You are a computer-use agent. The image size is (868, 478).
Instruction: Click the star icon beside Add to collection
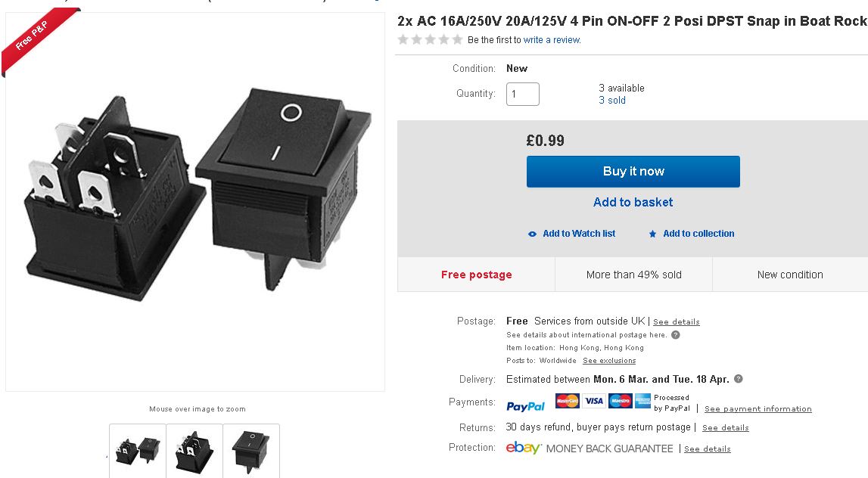653,234
